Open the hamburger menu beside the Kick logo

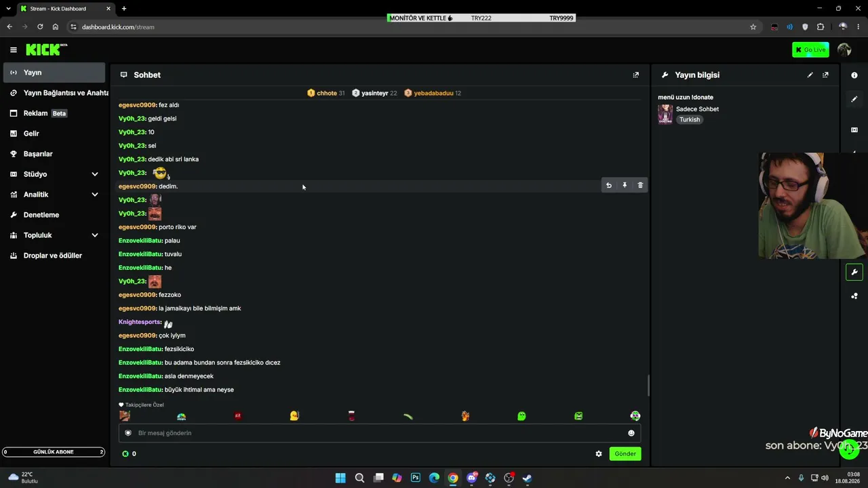pos(13,49)
